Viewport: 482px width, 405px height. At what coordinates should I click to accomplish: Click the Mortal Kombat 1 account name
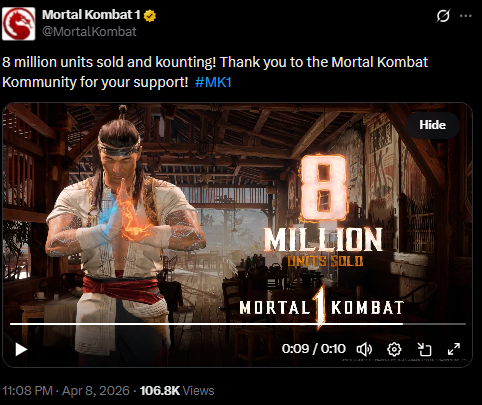(91, 15)
